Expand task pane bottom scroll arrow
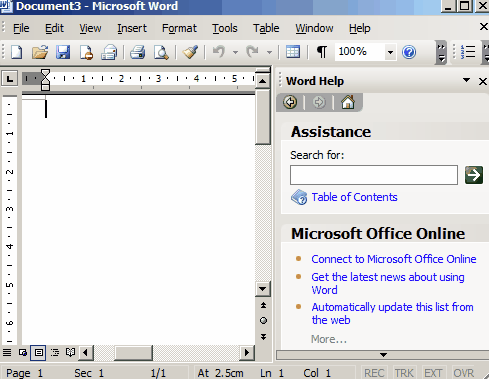The image size is (489, 379). 383,355
